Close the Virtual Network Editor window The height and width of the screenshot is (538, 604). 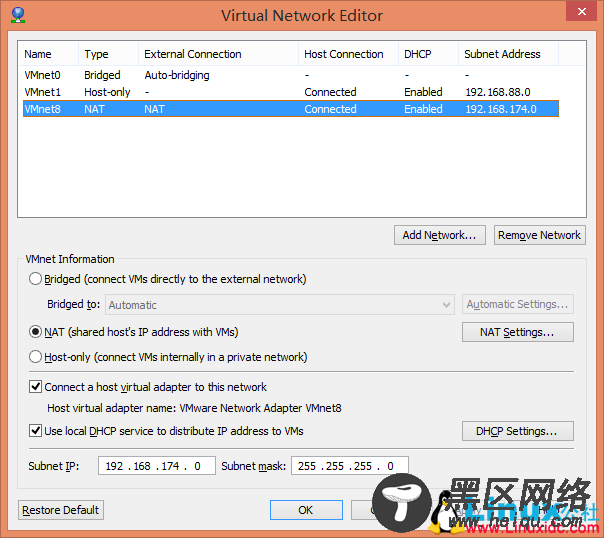click(x=581, y=12)
